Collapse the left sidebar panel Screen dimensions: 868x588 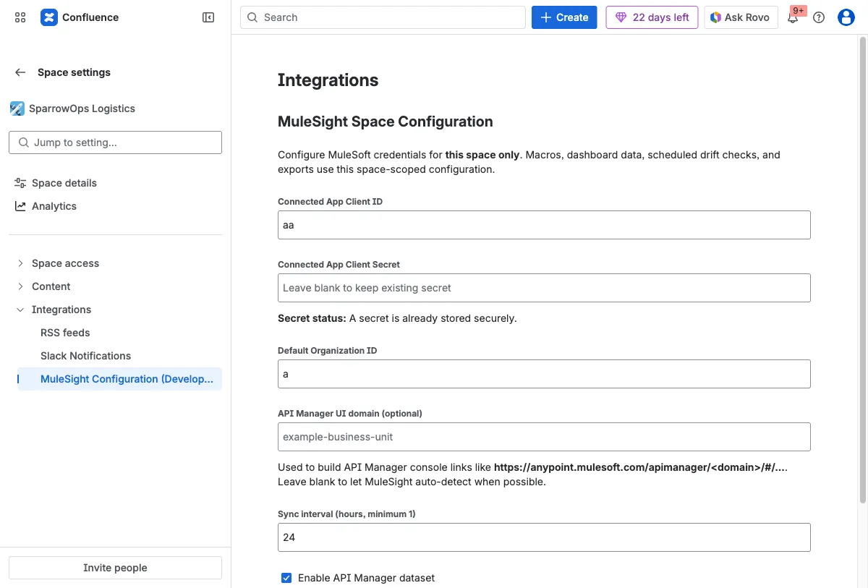coord(208,17)
